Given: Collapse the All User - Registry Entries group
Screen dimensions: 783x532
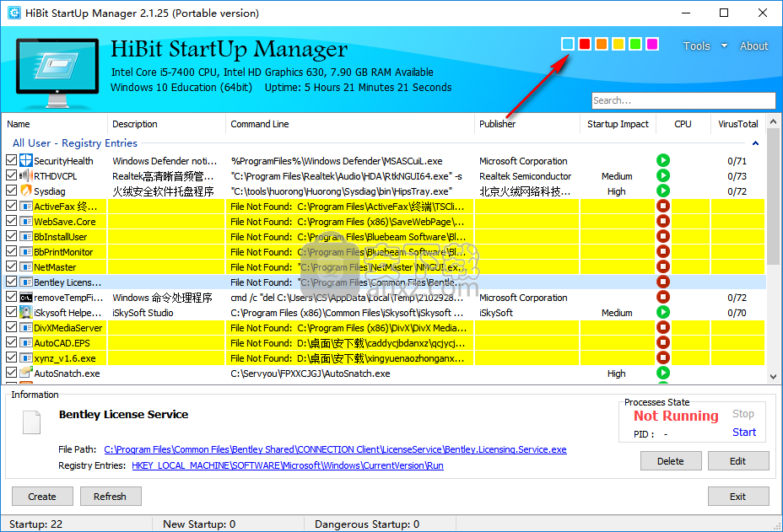Looking at the screenshot, I should click(x=755, y=143).
